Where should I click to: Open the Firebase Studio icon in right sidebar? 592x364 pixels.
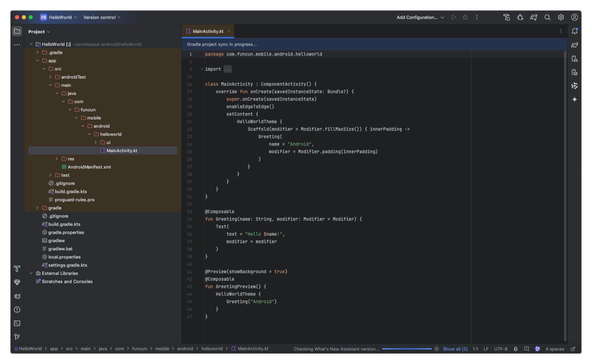click(x=575, y=86)
